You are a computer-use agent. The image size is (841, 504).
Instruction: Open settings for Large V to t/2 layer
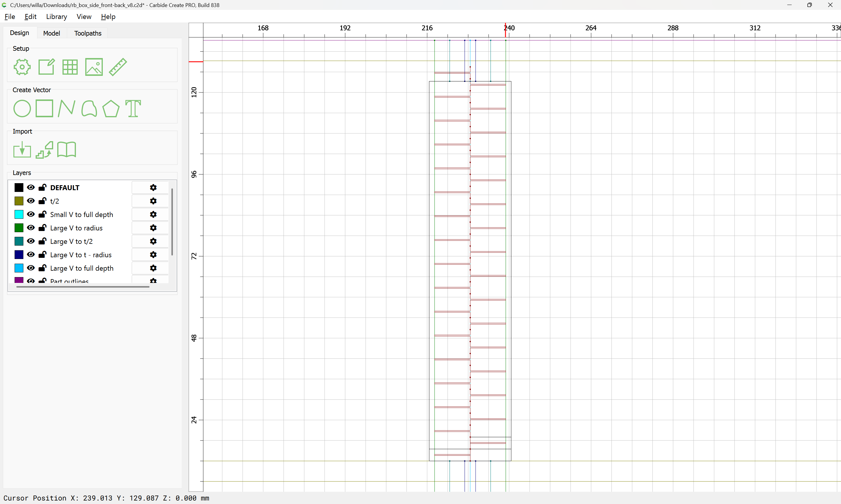point(153,241)
